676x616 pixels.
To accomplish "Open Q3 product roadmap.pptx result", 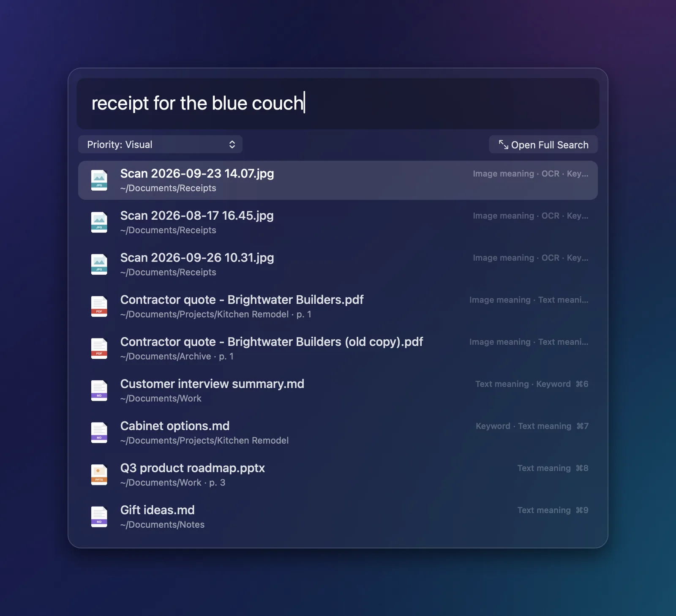I will coord(338,475).
